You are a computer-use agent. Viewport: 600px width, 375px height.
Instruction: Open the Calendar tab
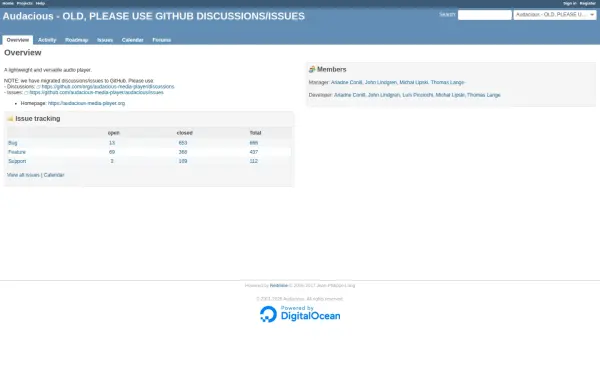click(132, 40)
